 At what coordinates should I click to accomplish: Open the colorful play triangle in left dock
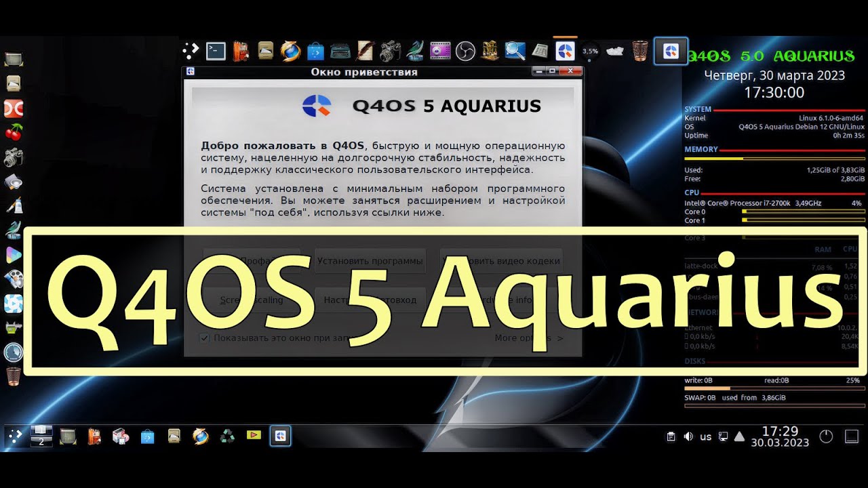tap(14, 255)
